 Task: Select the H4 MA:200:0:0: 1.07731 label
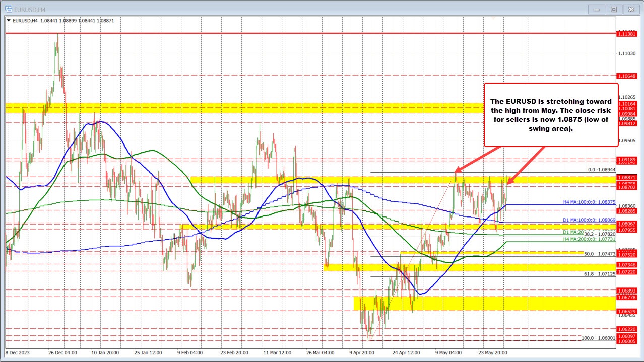pyautogui.click(x=589, y=239)
